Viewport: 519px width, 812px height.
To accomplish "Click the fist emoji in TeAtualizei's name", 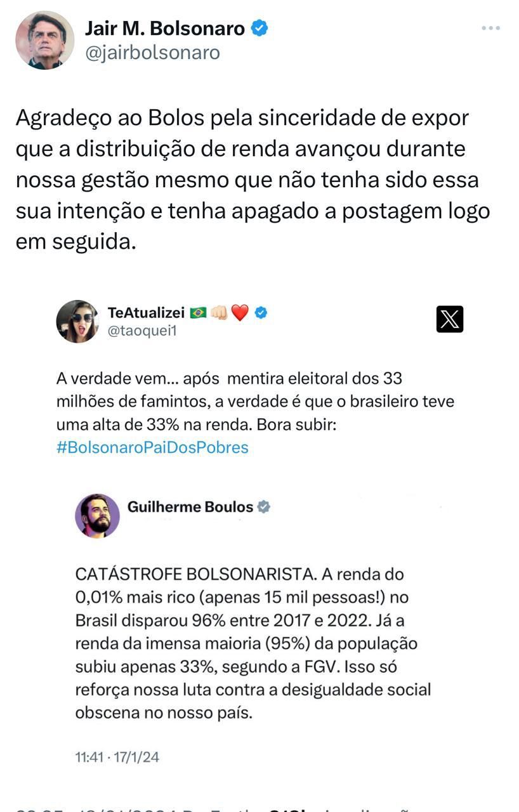I will 219,312.
